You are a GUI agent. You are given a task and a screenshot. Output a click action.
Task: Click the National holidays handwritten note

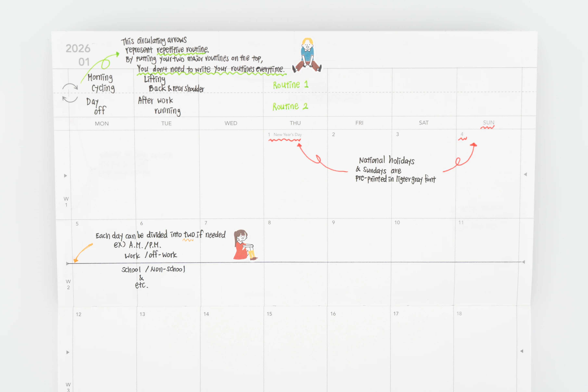(x=396, y=170)
